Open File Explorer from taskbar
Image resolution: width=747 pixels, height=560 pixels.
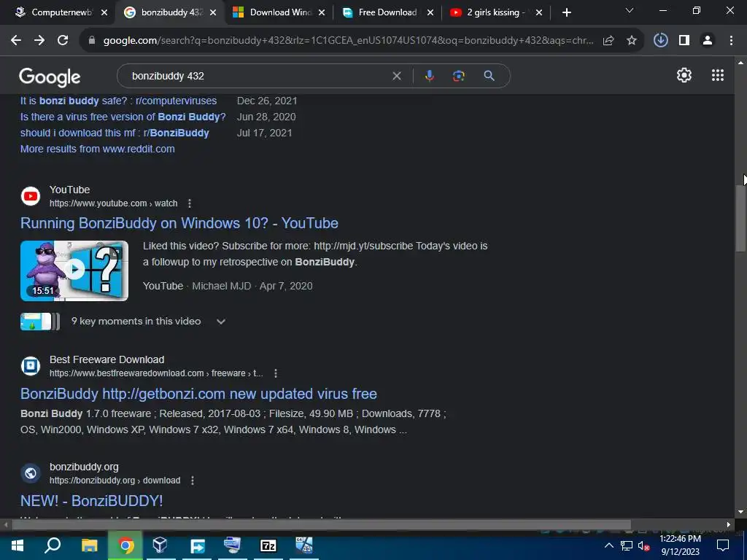[89, 545]
